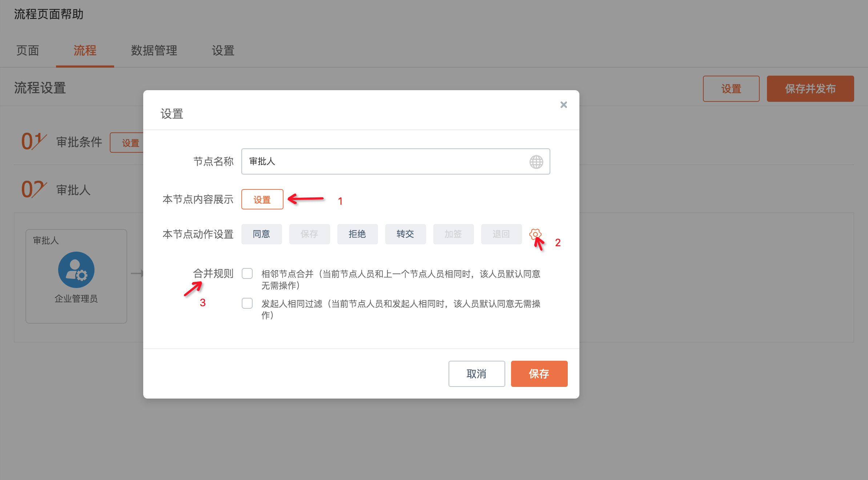This screenshot has width=868, height=480.
Task: Toggle the 拒绝 action button
Action: click(357, 234)
